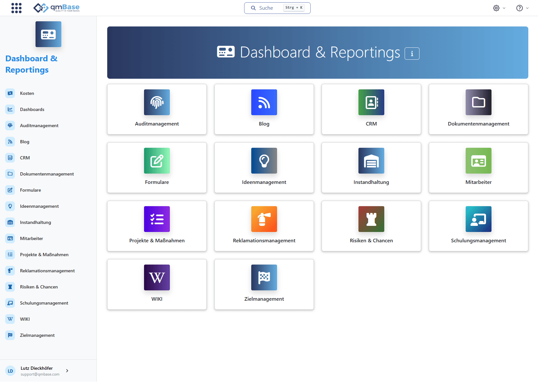Select Blog RSS icon in sidebar

click(10, 142)
